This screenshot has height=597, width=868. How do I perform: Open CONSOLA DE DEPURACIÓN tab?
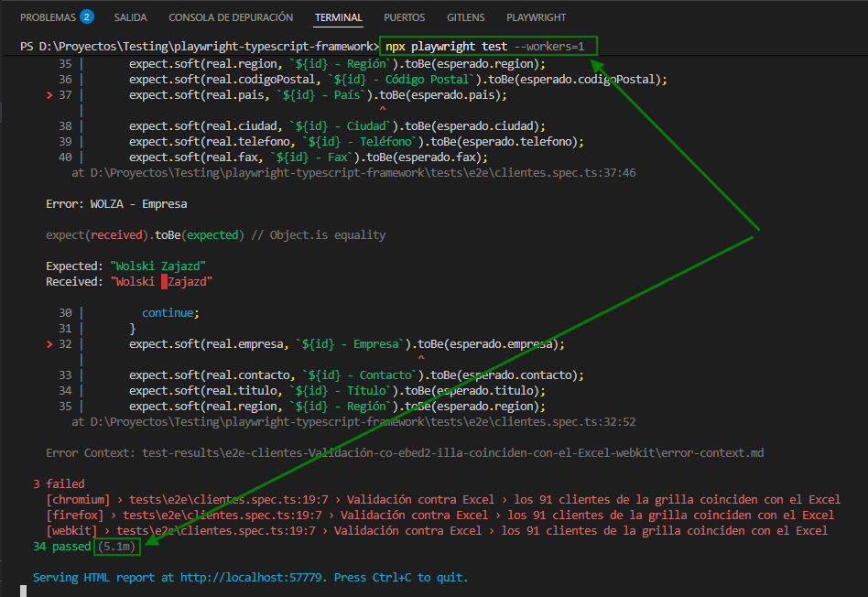point(231,17)
